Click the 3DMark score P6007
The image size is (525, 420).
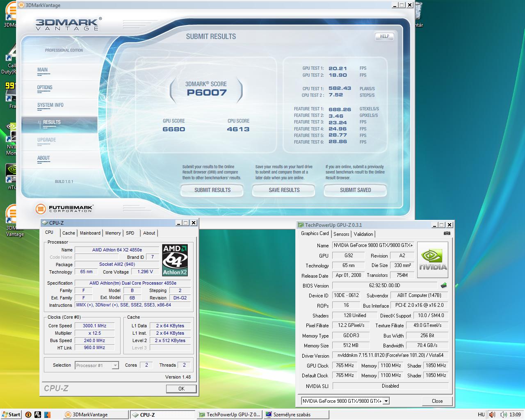click(206, 92)
